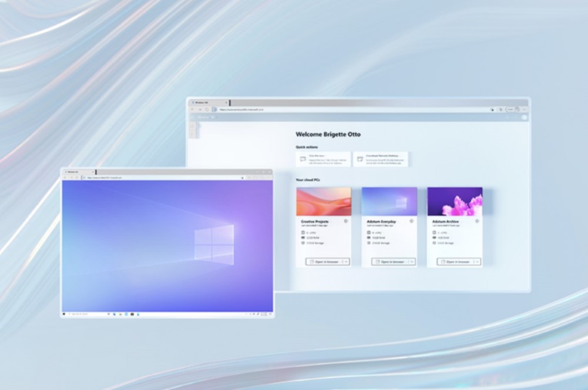Click the Adatum Archive cloud PC thumbnail
Viewport: 588px width, 390px height.
(x=455, y=201)
